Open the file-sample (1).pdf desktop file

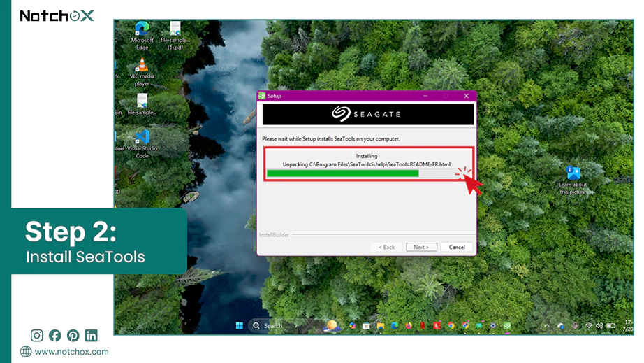click(175, 36)
